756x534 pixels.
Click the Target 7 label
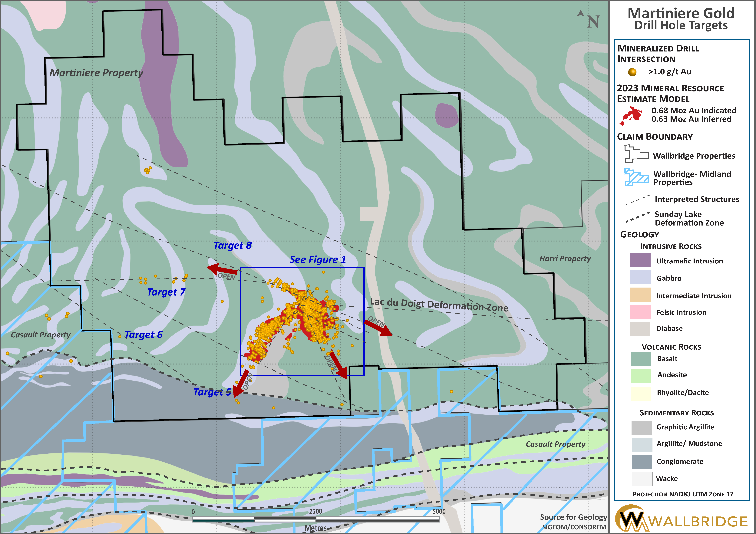pos(166,292)
